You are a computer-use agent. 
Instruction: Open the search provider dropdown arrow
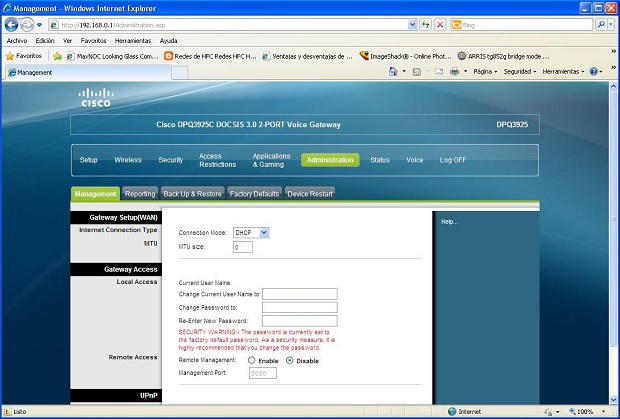[x=611, y=25]
